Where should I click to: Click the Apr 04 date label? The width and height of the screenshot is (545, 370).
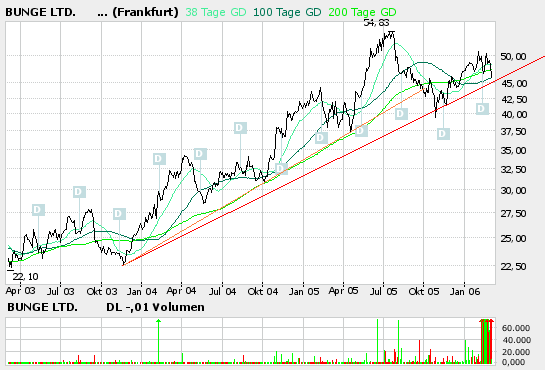(x=181, y=291)
